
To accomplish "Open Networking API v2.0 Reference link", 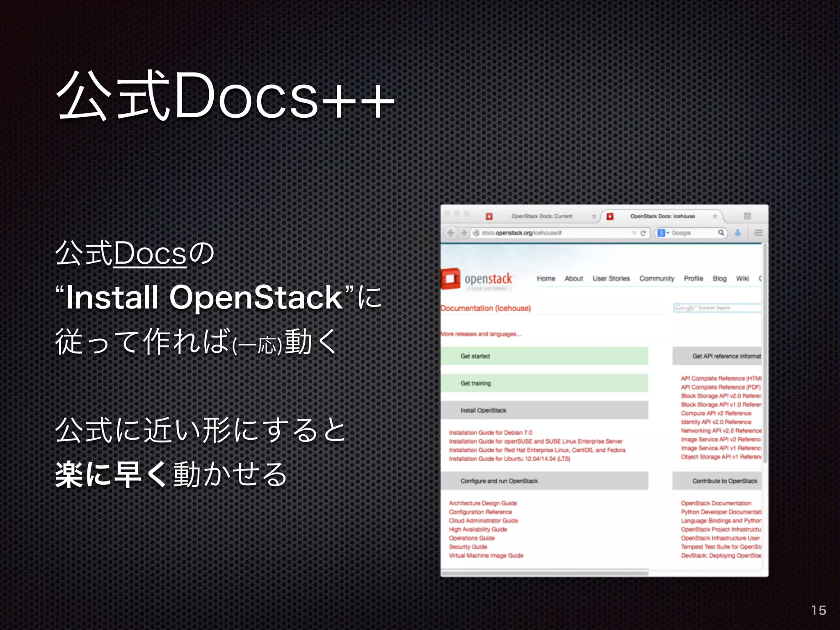I will (721, 431).
